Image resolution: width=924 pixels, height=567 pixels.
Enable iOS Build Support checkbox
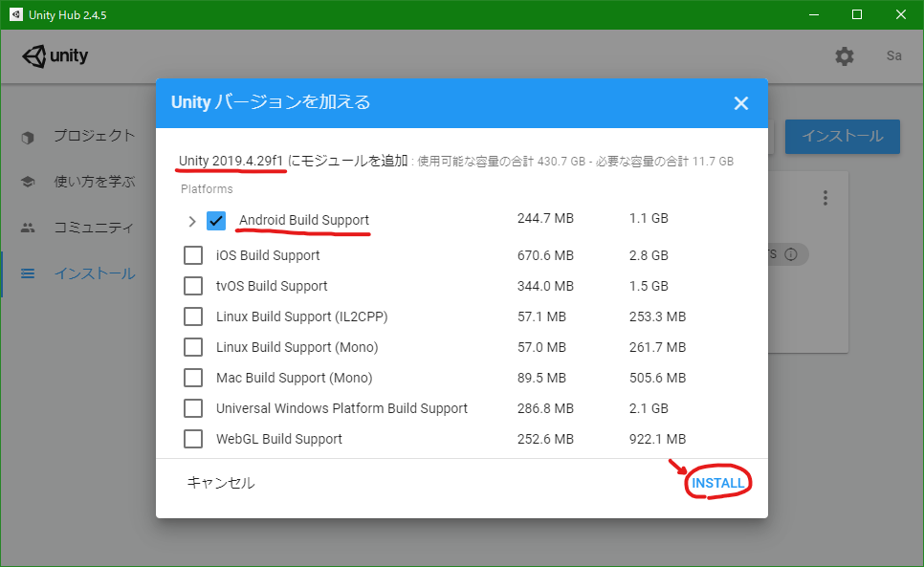point(193,255)
